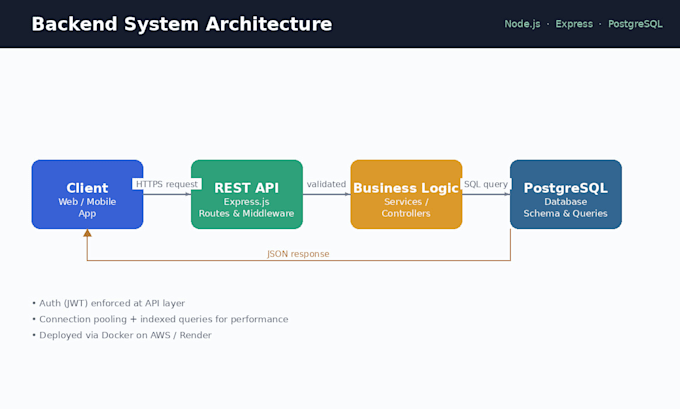Click the Routes & Middleware text

246,213
